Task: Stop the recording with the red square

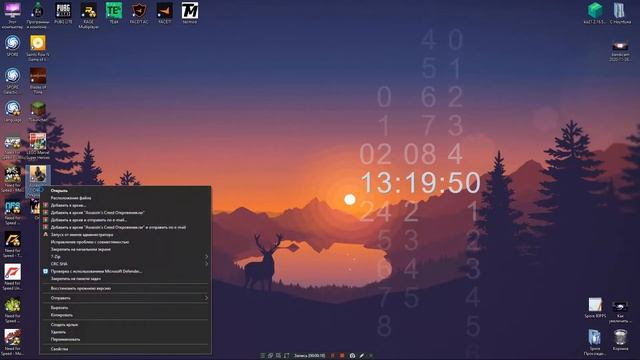Action: 342,356
